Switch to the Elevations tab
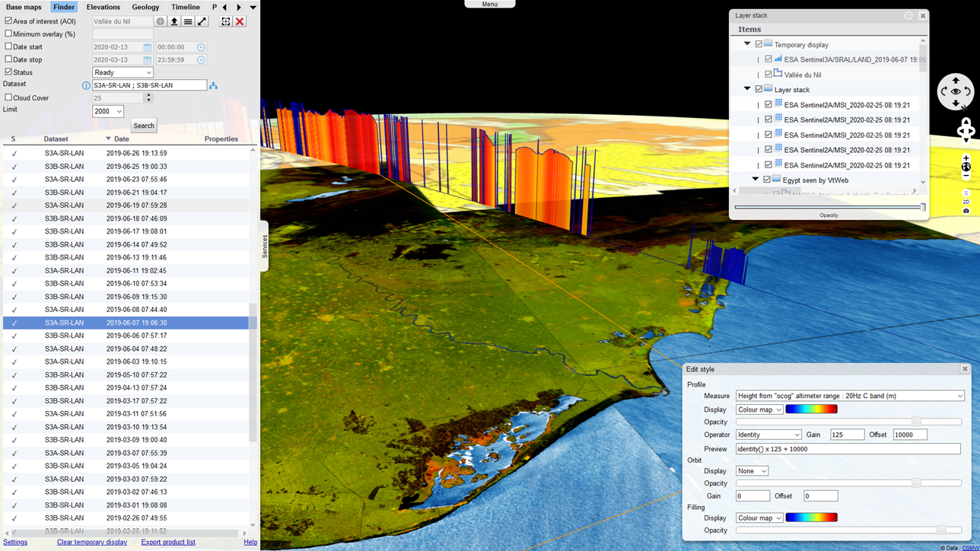980x551 pixels. (x=103, y=7)
